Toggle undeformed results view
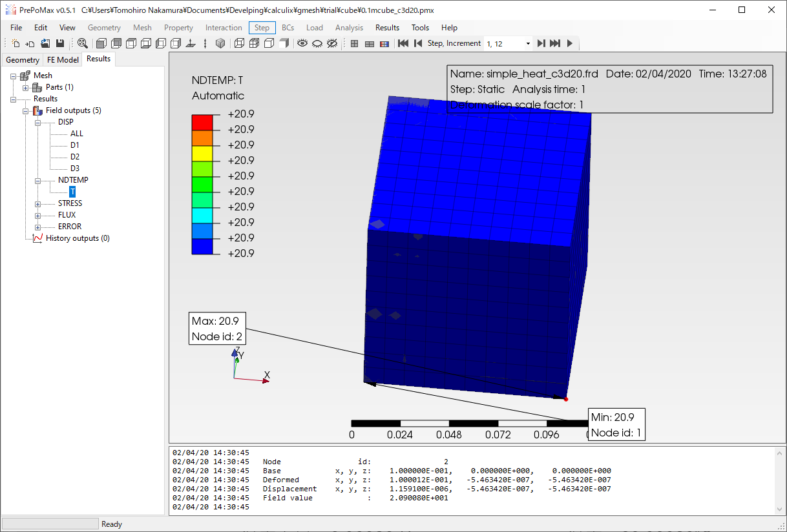This screenshot has width=787, height=532. pos(355,43)
